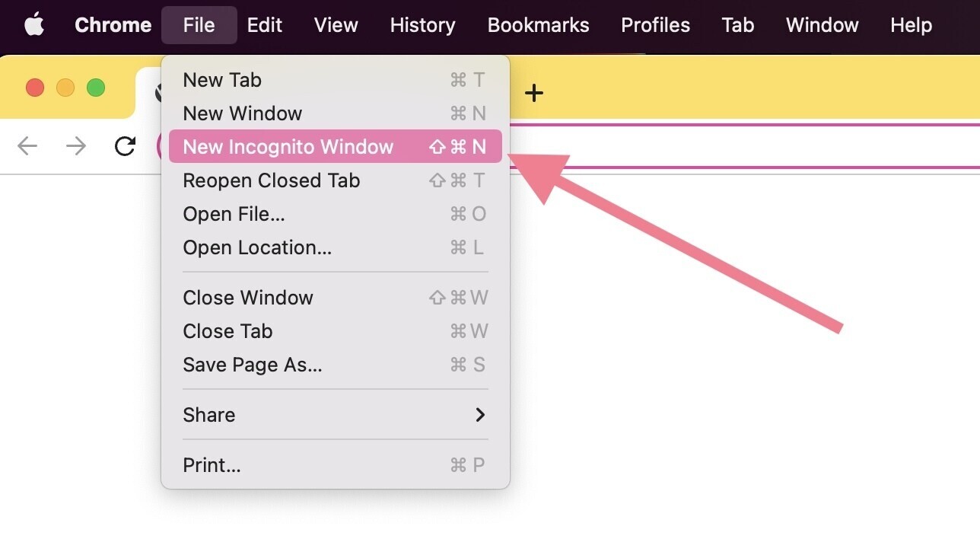Viewport: 980px width, 539px height.
Task: Select Reopen Closed Tab
Action: pyautogui.click(x=336, y=180)
